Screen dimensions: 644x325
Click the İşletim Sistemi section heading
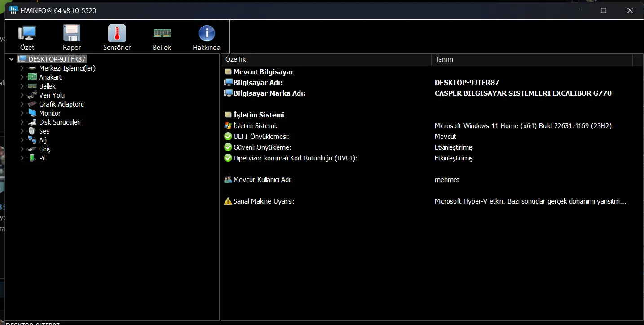(259, 115)
